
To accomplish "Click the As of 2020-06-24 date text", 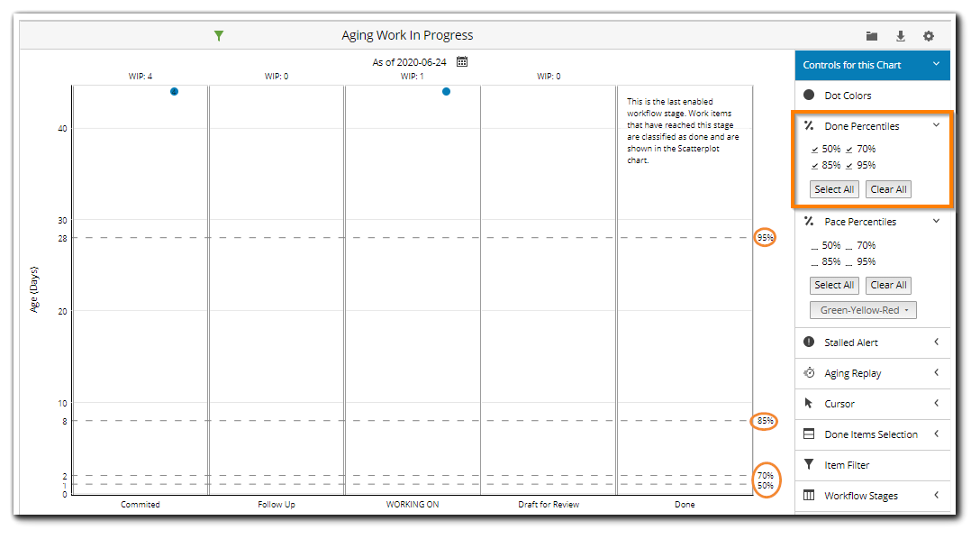I will (409, 62).
